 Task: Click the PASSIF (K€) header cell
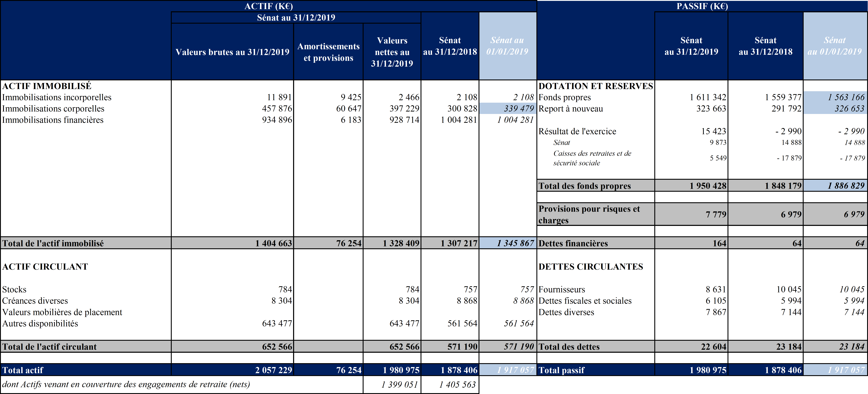702,6
